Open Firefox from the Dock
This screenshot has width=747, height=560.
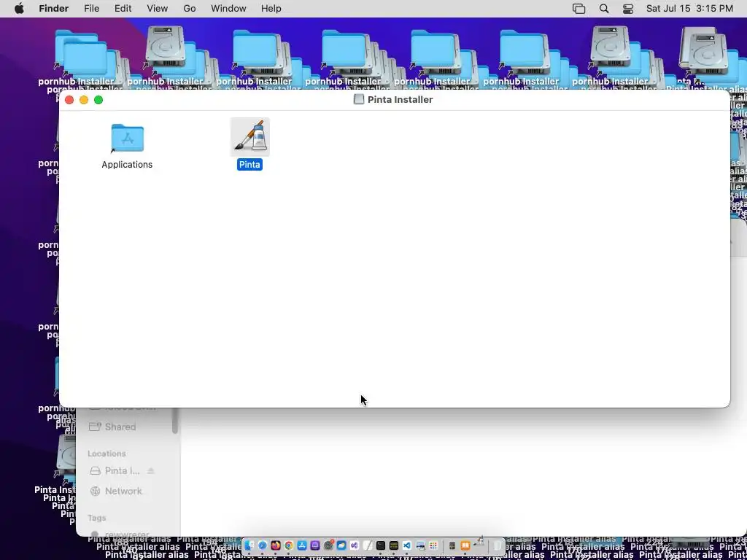pos(275,545)
